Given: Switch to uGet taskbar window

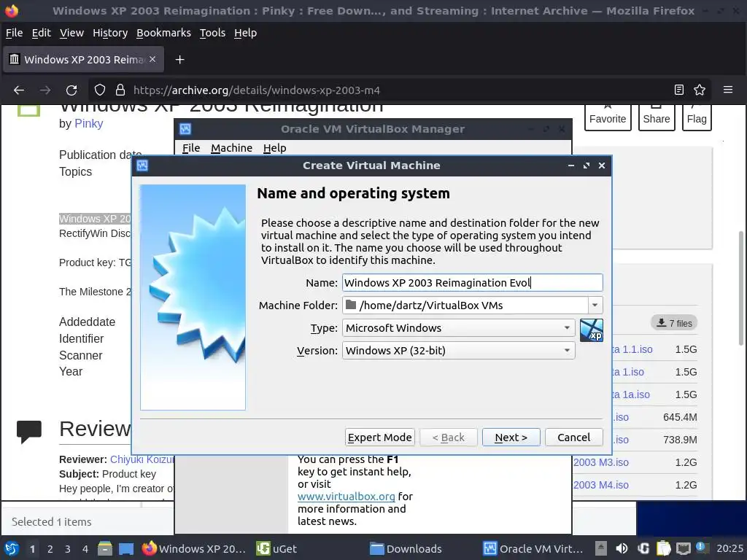Looking at the screenshot, I should [276, 548].
